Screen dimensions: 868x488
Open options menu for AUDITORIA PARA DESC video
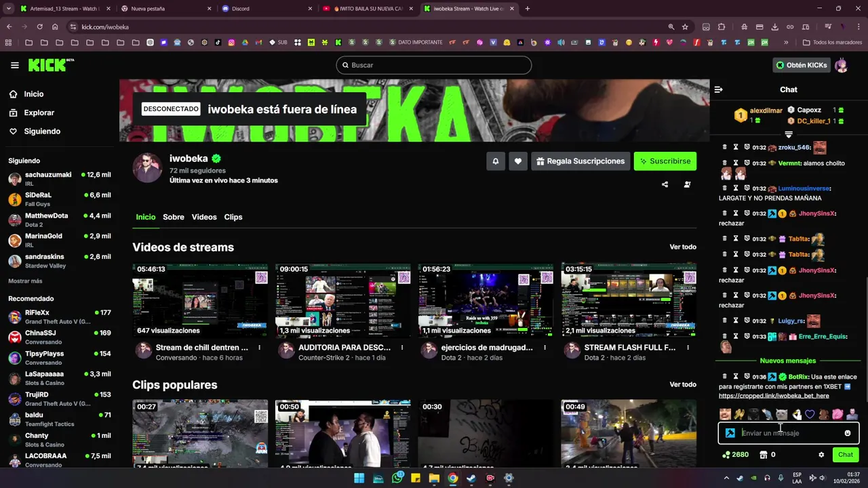click(x=402, y=348)
